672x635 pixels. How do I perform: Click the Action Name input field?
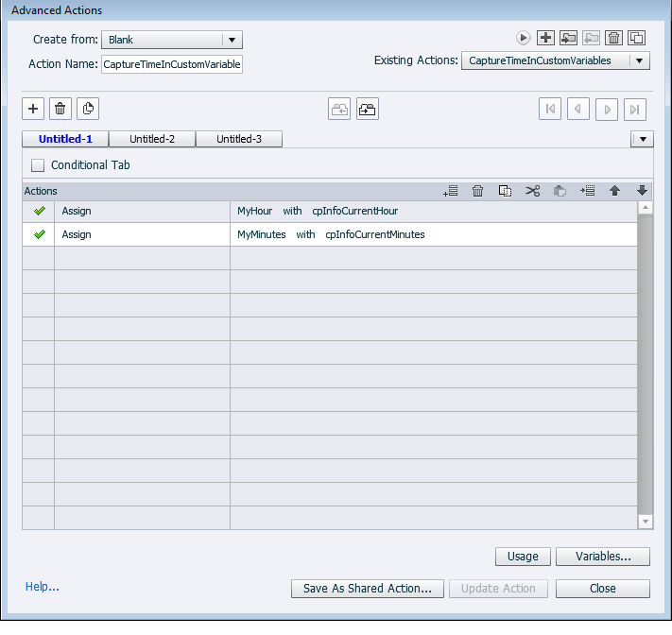[171, 64]
